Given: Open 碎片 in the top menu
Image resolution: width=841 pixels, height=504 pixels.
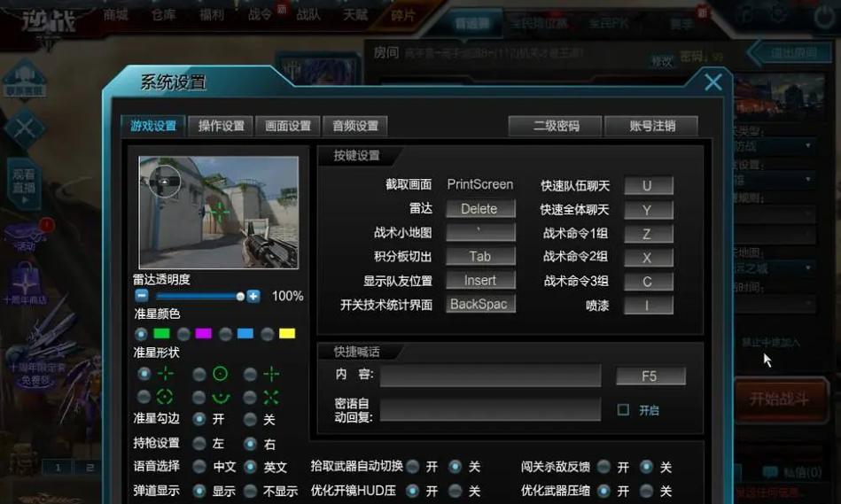Looking at the screenshot, I should point(403,15).
